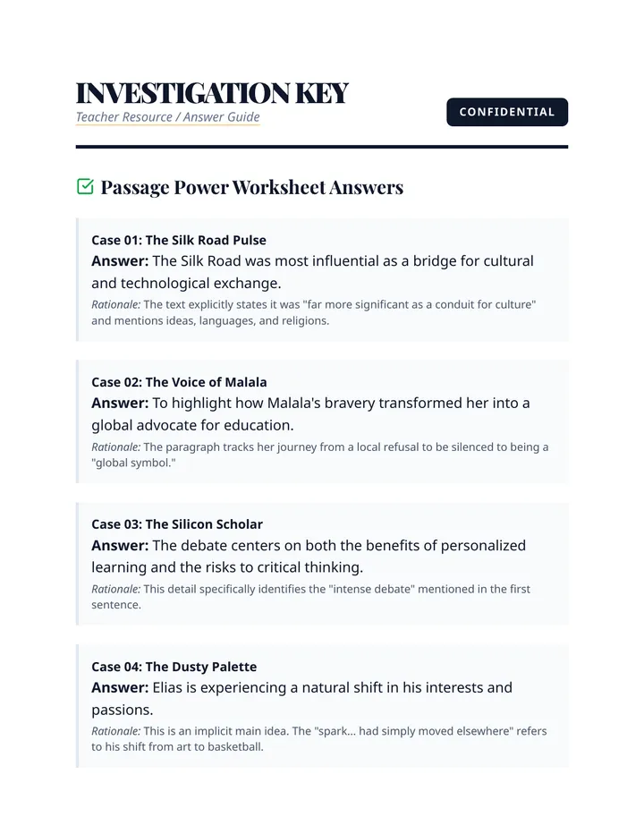
Task: Click the dark divider line under the header
Action: click(322, 147)
